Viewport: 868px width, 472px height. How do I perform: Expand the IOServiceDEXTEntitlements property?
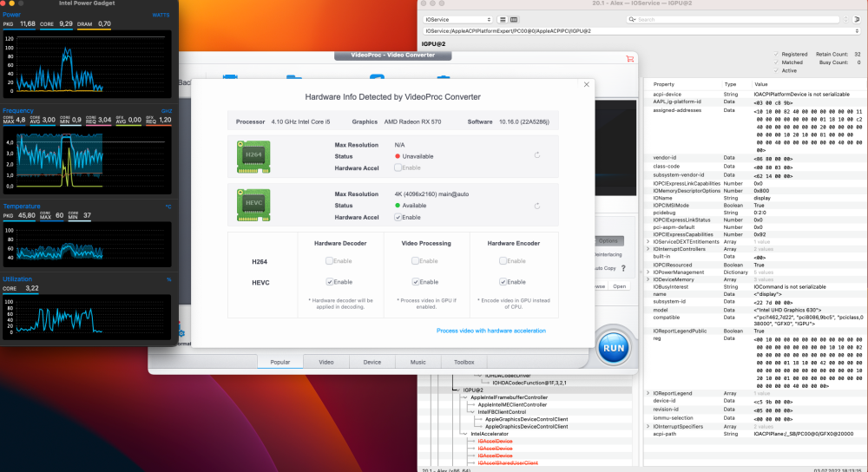648,242
